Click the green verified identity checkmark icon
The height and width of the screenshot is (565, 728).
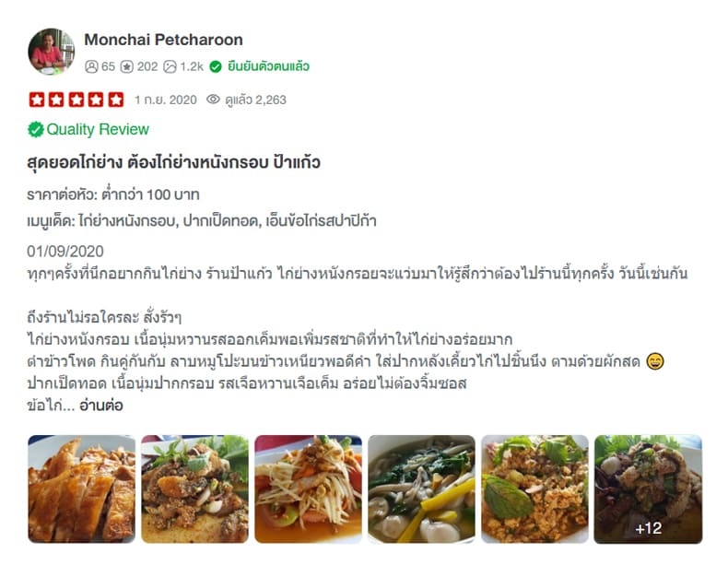pyautogui.click(x=216, y=67)
